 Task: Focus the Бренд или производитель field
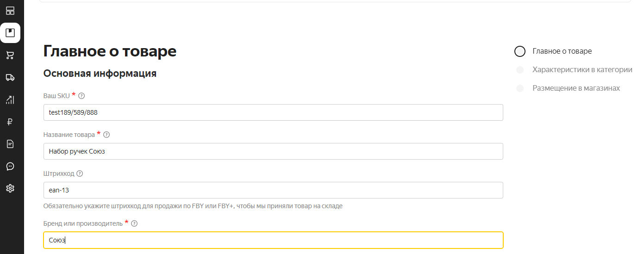[273, 240]
